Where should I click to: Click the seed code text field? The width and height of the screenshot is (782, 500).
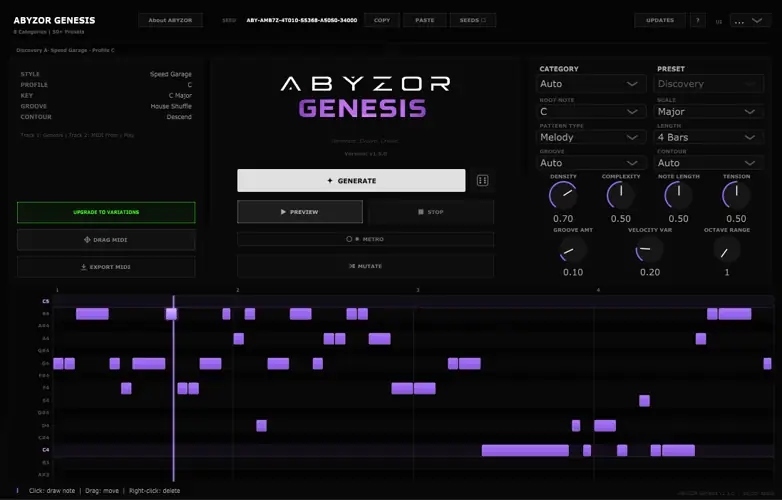coord(302,20)
